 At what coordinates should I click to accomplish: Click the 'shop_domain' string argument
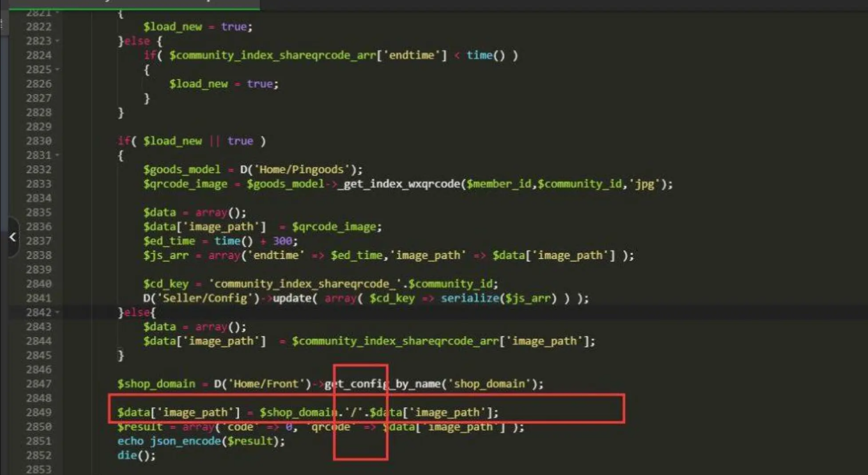coord(489,384)
